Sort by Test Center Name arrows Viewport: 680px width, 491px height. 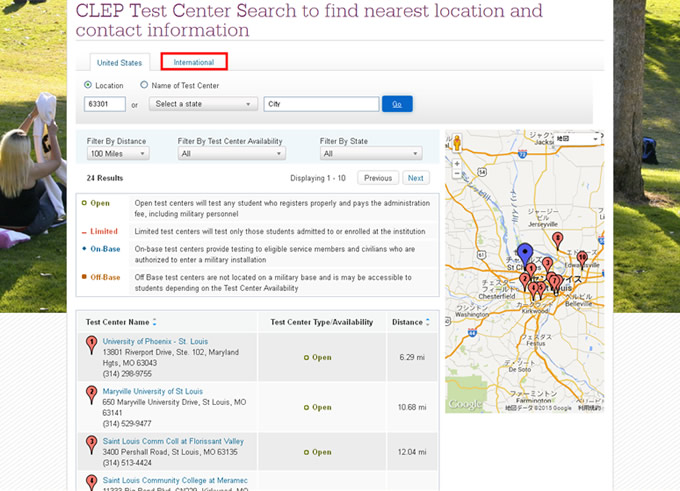pos(154,322)
